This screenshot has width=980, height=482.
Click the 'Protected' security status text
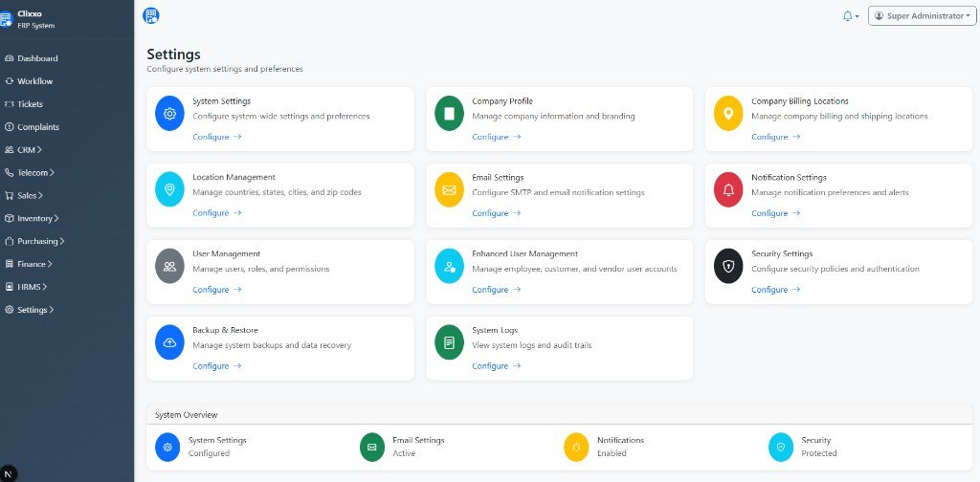[x=819, y=453]
